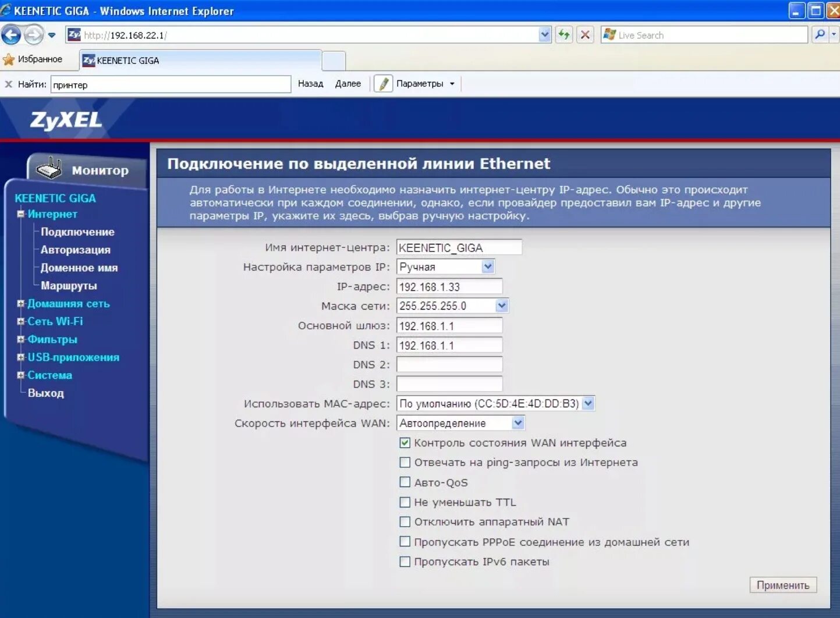Viewport: 840px width, 618px height.
Task: Expand the Сеть Wi-Fi tree node
Action: (x=21, y=321)
